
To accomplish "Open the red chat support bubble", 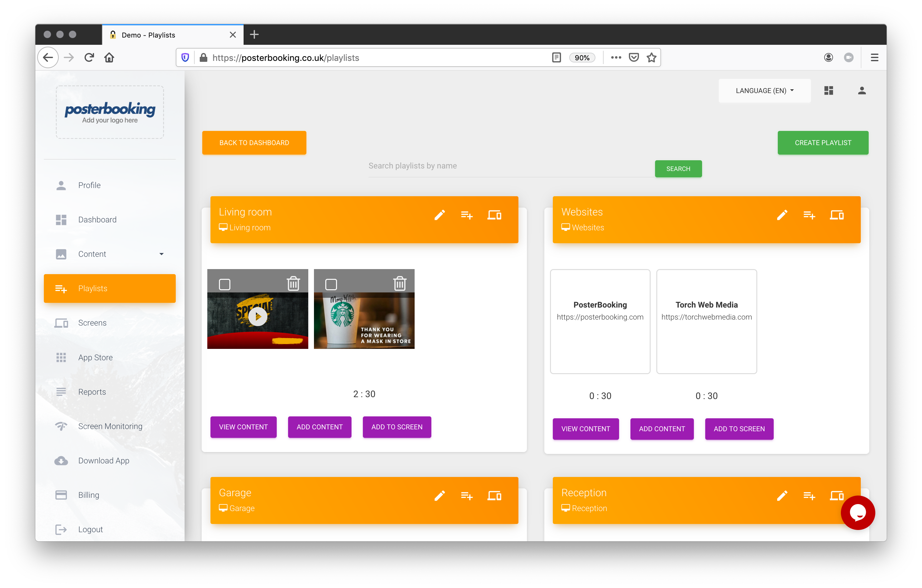I will [x=858, y=513].
